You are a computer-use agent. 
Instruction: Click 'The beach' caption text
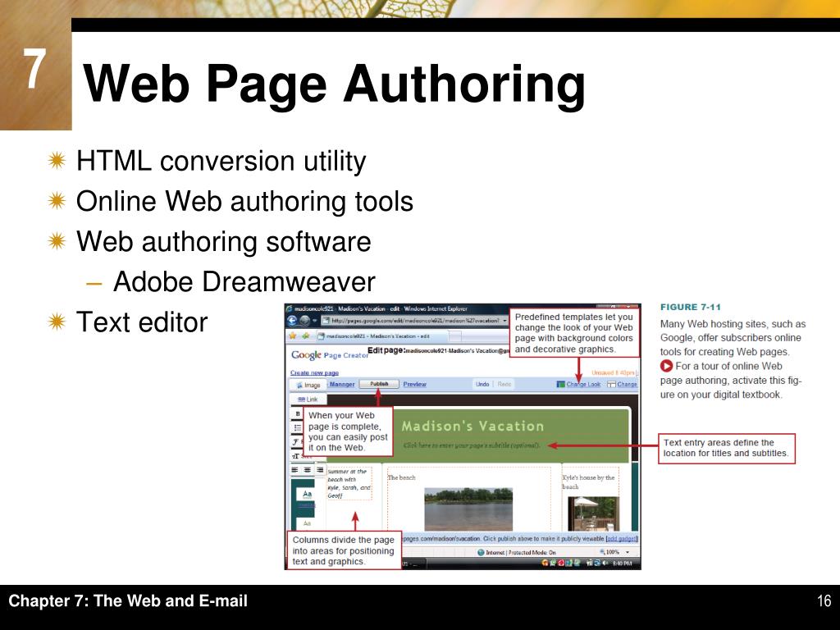pyautogui.click(x=401, y=477)
